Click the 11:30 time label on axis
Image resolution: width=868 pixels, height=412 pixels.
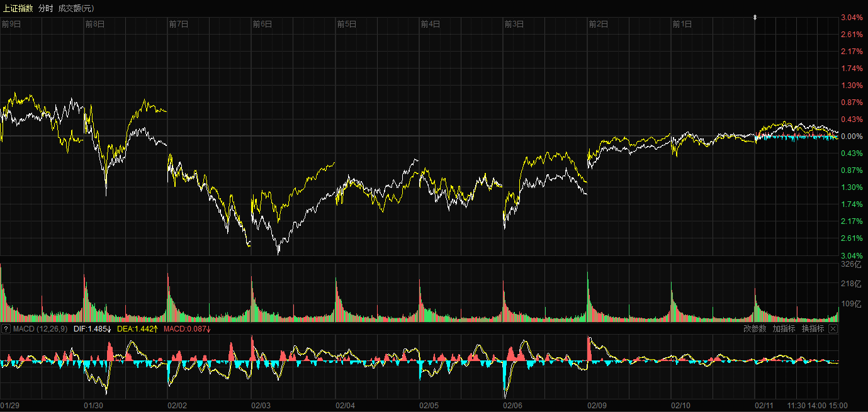pos(797,406)
